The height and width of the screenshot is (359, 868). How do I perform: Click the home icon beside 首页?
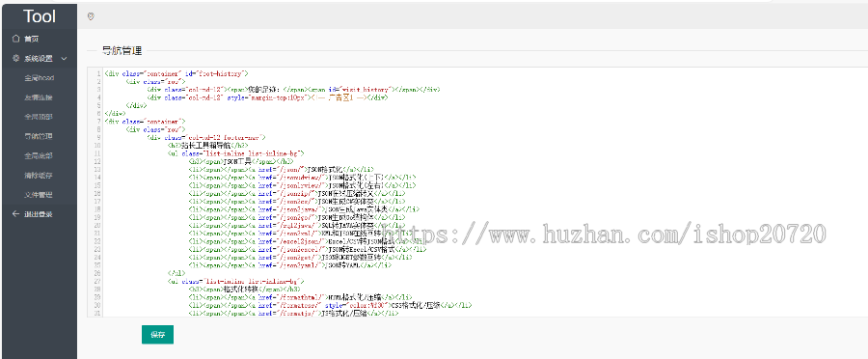click(15, 39)
